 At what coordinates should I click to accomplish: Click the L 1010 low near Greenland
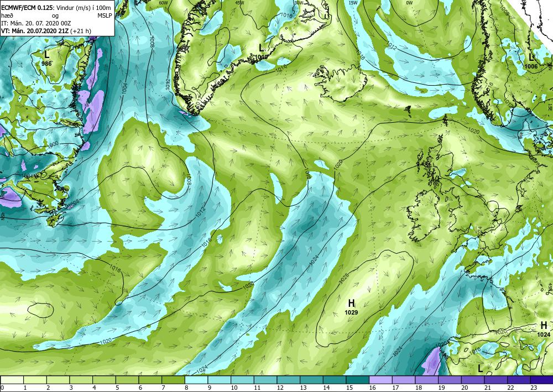[261, 51]
